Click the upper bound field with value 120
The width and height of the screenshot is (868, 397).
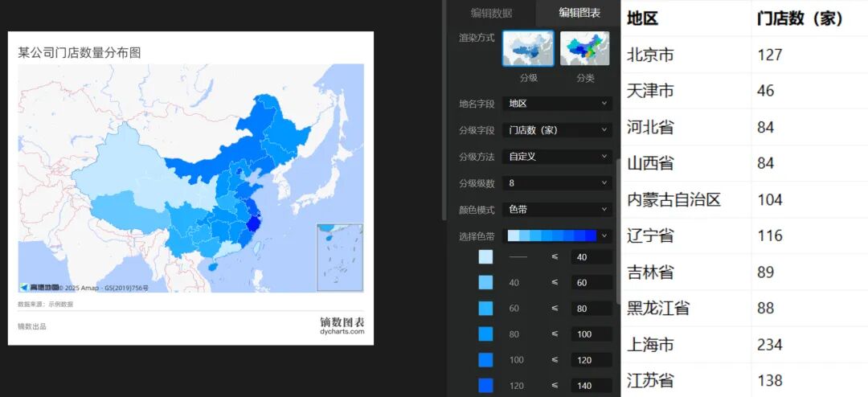[592, 360]
